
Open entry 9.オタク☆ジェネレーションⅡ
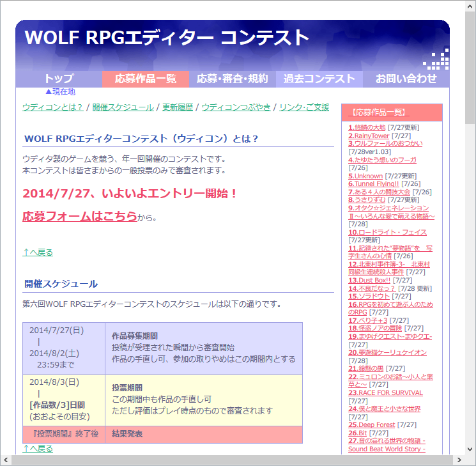coord(391,212)
